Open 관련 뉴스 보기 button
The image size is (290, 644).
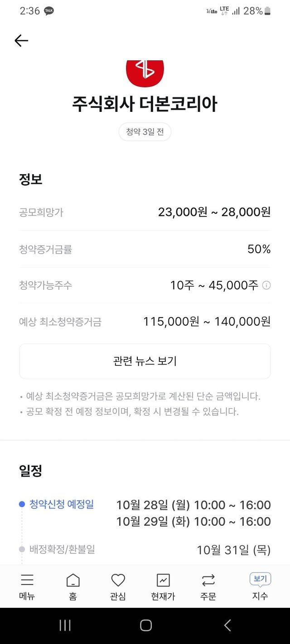[145, 361]
